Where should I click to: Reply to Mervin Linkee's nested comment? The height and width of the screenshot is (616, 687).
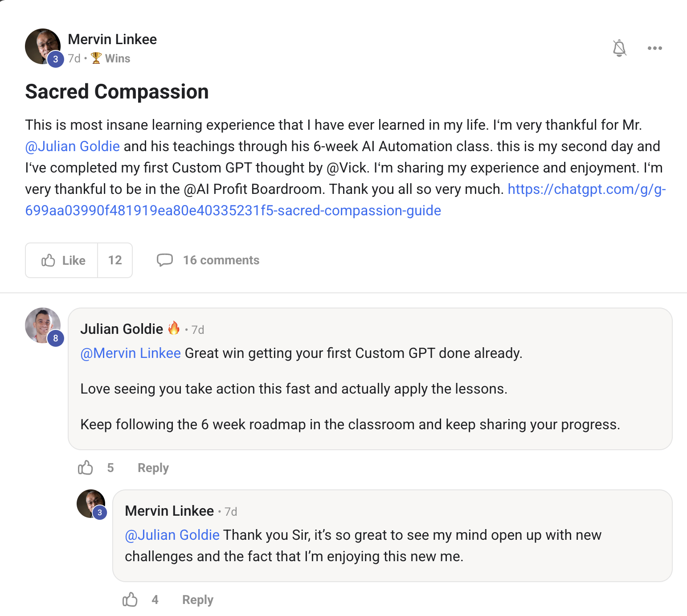coord(198,600)
